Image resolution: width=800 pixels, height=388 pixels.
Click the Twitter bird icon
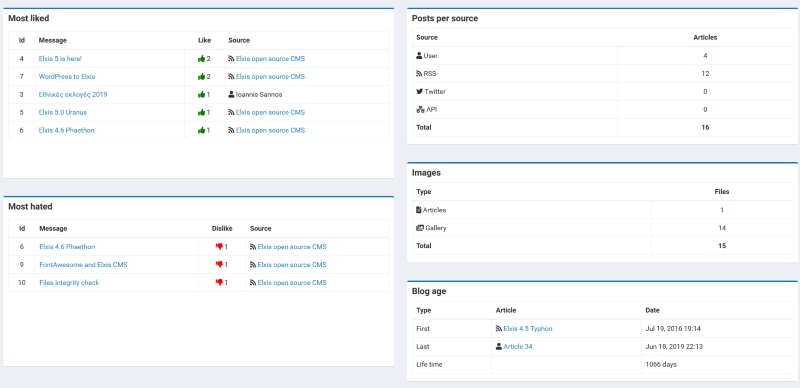pyautogui.click(x=419, y=91)
